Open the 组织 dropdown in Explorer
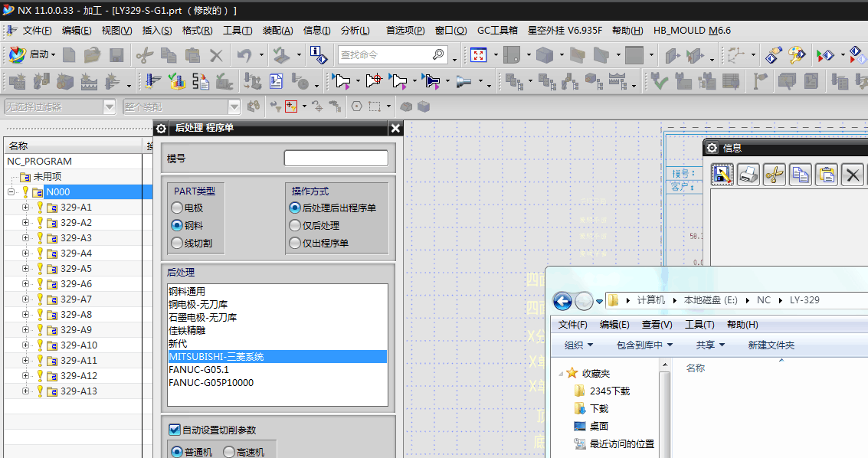 (578, 345)
